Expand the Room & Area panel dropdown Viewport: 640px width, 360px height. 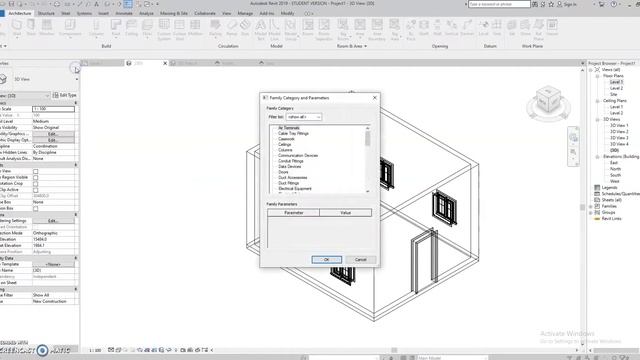pos(365,47)
